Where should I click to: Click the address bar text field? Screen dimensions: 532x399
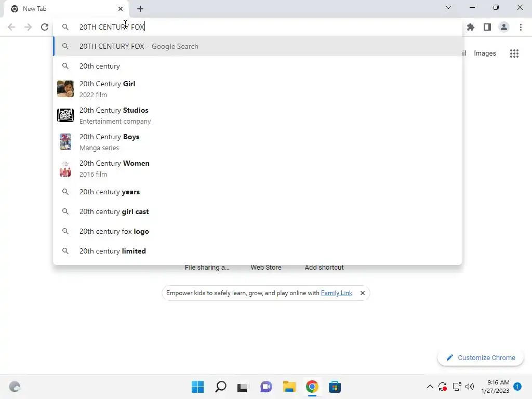coord(258,27)
